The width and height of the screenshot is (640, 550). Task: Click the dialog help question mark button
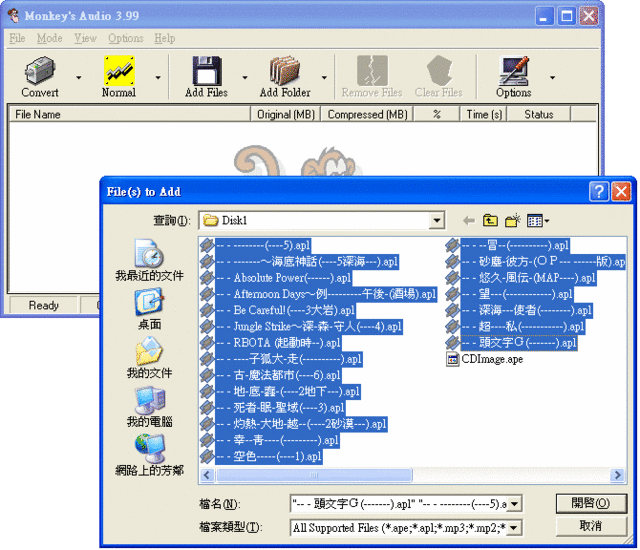pyautogui.click(x=599, y=191)
